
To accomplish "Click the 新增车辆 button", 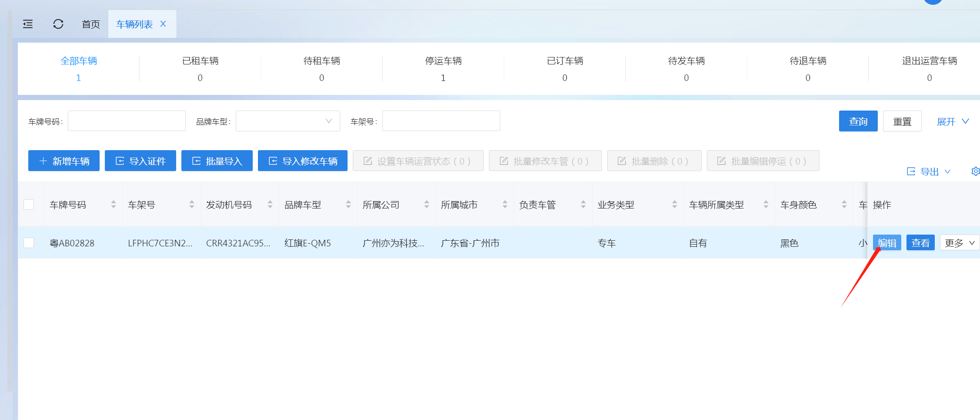I will [x=64, y=161].
